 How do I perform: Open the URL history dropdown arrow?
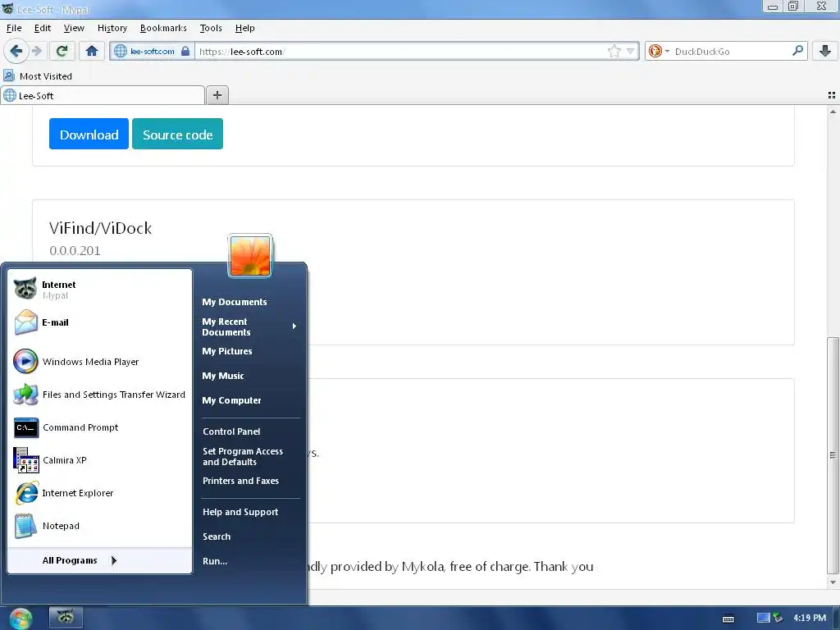point(631,51)
